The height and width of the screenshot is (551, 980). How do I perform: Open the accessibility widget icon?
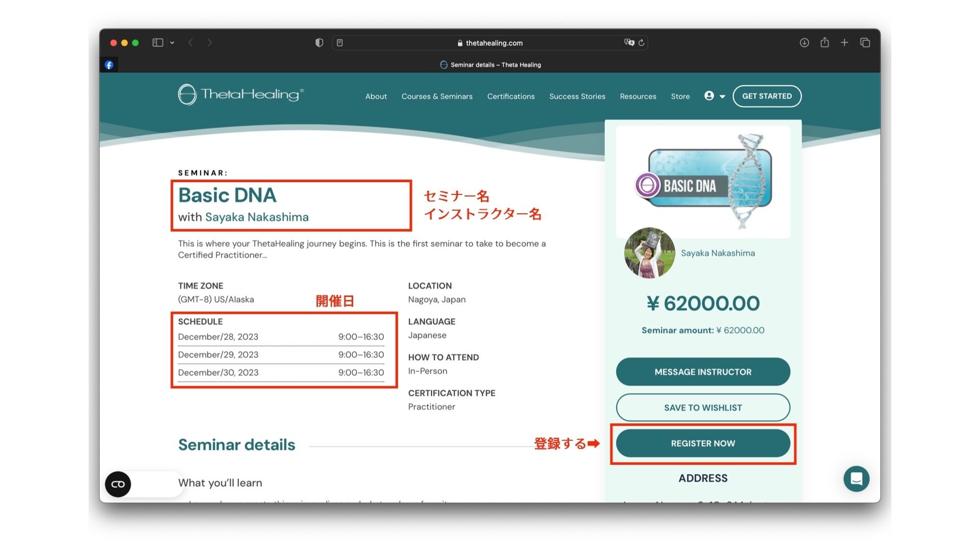118,484
